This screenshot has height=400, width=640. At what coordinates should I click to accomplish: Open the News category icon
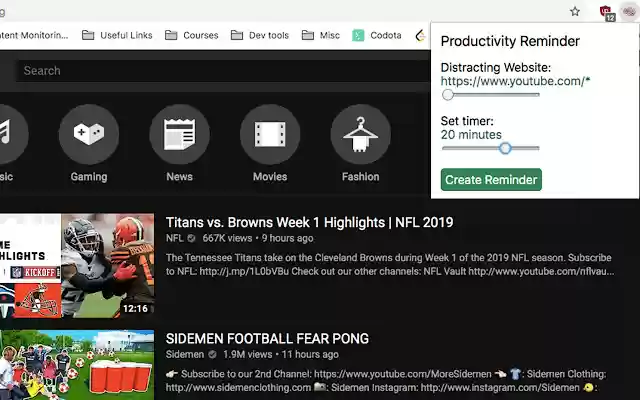coord(180,134)
